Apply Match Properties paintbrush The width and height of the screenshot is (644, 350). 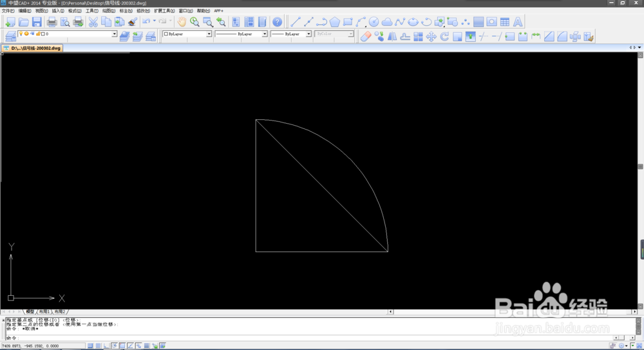coord(133,22)
